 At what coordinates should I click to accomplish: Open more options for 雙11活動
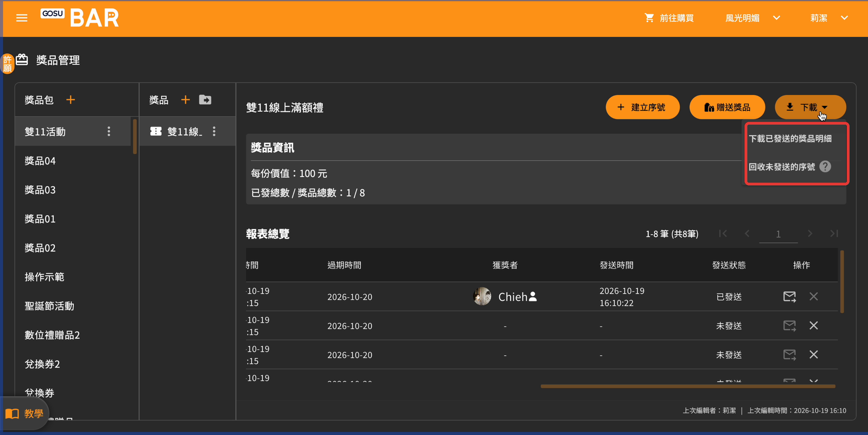(109, 131)
